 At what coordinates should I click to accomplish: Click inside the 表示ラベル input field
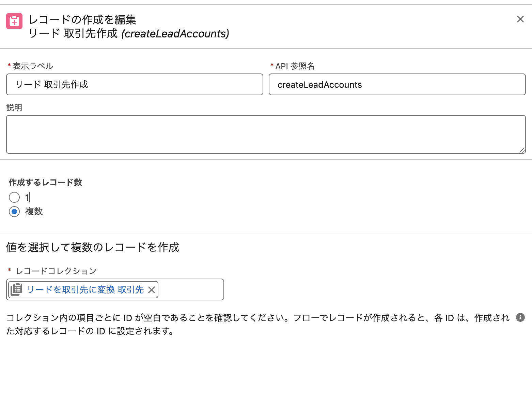click(x=135, y=84)
